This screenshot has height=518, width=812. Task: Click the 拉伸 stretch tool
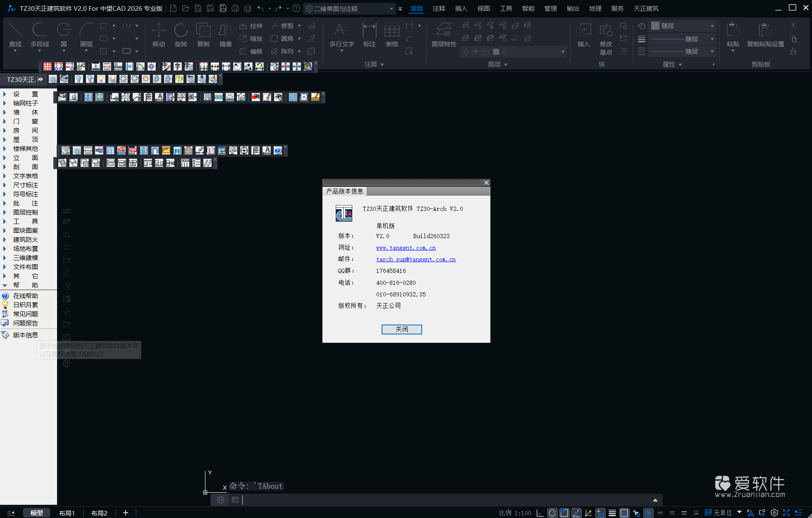[x=251, y=26]
